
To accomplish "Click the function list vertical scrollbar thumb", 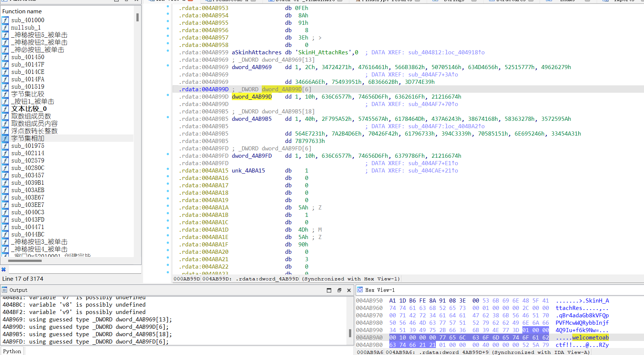I will click(x=138, y=17).
